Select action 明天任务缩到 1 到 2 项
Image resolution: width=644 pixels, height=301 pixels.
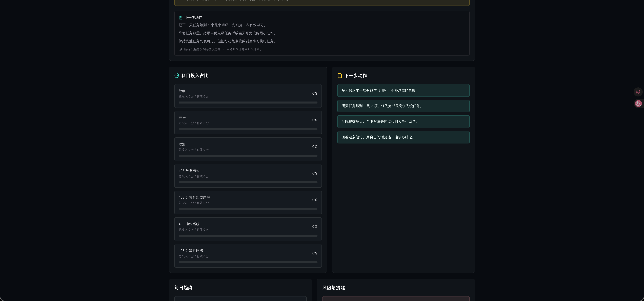click(x=403, y=106)
